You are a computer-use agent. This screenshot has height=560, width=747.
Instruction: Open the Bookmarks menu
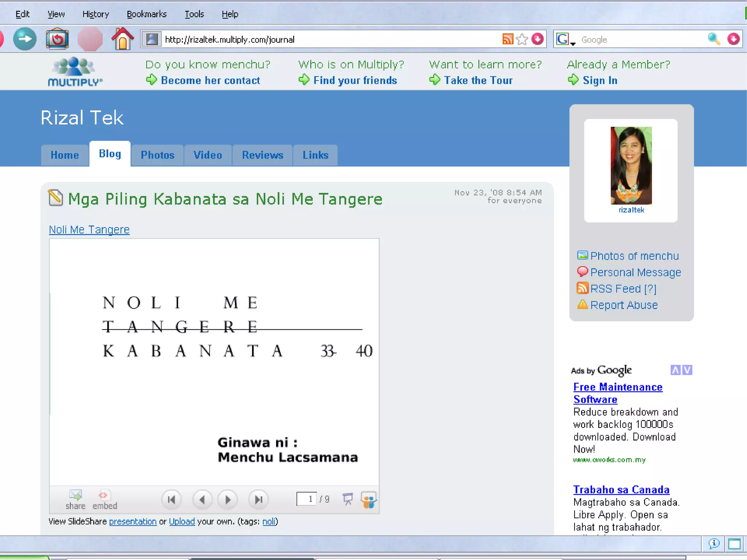click(146, 14)
